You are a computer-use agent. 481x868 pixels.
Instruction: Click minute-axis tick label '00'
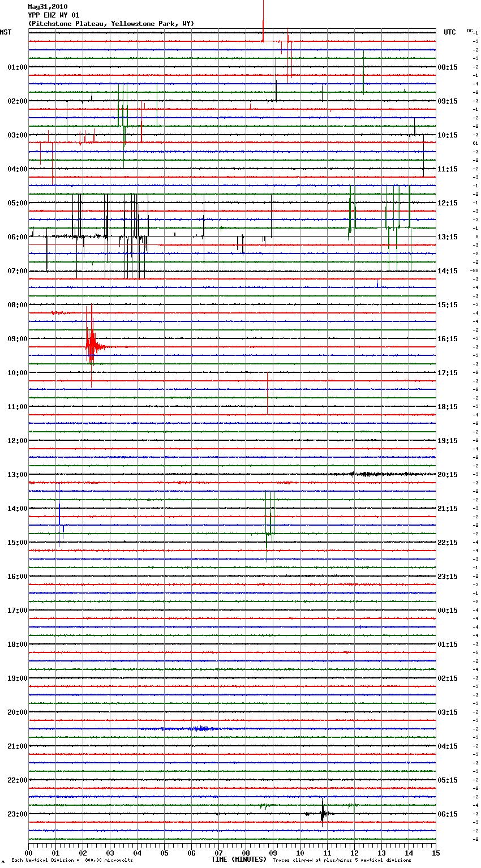pyautogui.click(x=28, y=853)
